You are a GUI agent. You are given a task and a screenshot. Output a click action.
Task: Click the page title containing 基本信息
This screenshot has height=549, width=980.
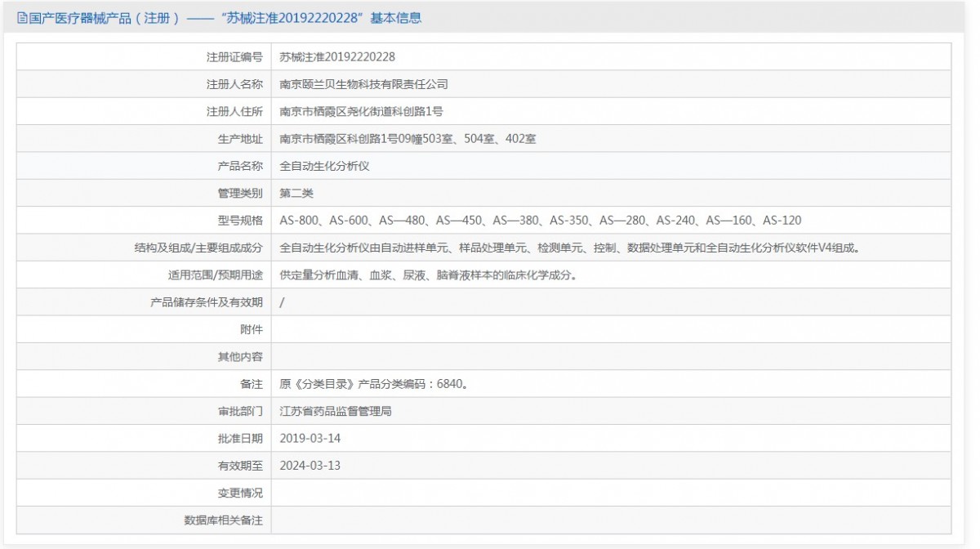pos(225,17)
